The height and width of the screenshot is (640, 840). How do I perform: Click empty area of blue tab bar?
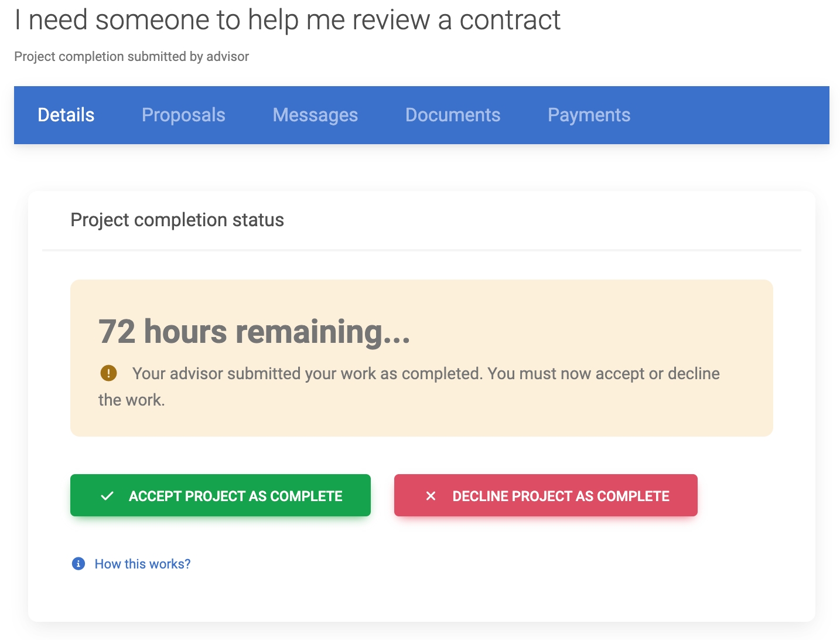click(732, 115)
